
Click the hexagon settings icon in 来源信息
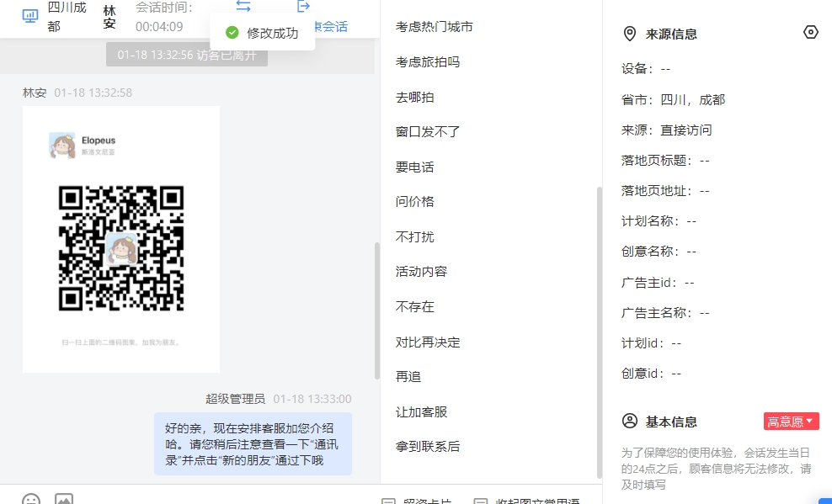tap(810, 32)
